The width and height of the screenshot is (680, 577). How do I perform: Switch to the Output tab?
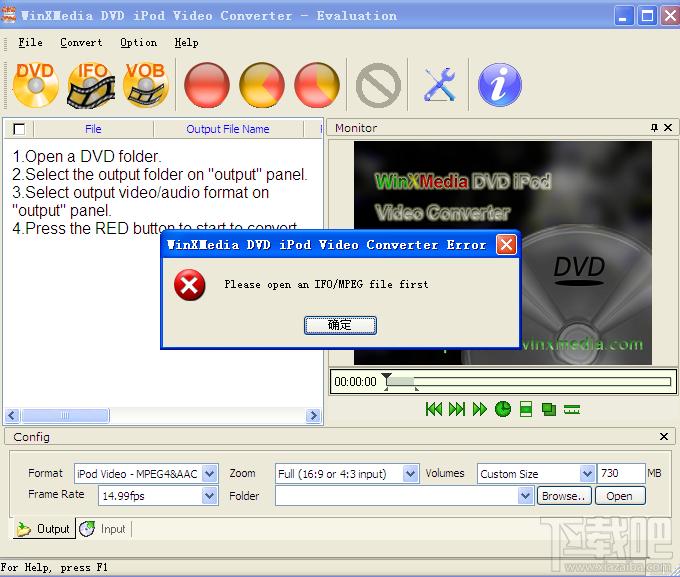tap(44, 528)
